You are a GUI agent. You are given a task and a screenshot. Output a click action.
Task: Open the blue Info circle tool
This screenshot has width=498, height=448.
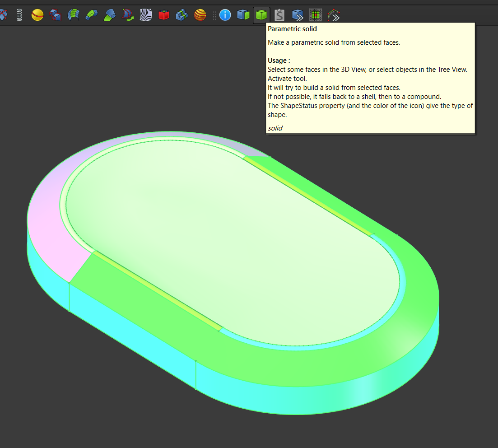225,15
